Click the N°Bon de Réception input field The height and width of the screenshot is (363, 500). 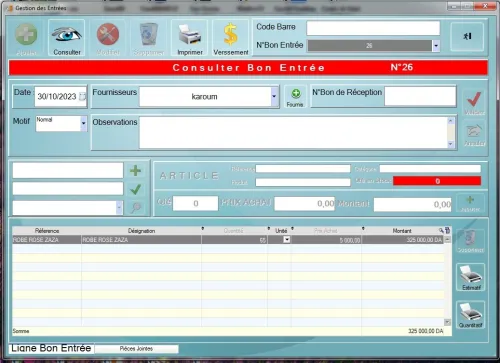click(420, 96)
